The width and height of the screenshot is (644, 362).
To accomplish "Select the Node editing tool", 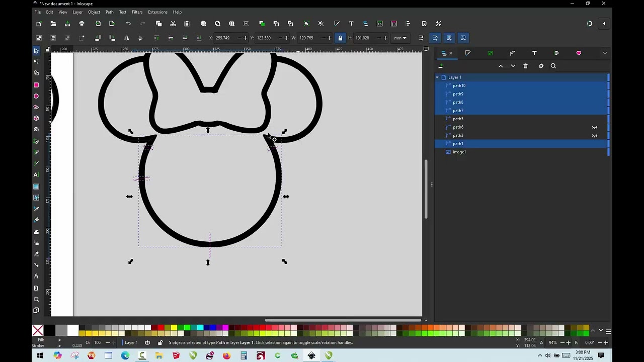I will (x=36, y=62).
